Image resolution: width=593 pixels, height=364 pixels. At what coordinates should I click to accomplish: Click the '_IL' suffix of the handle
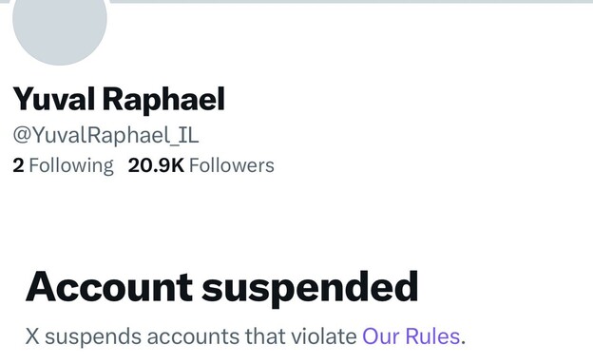coord(184,136)
